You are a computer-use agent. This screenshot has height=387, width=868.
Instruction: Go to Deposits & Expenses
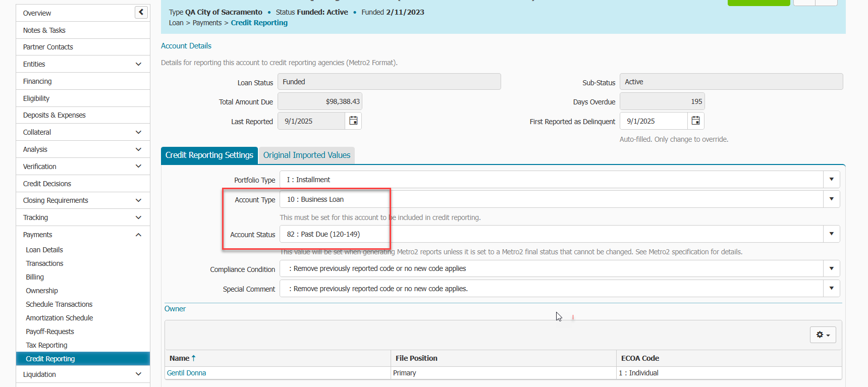(55, 115)
